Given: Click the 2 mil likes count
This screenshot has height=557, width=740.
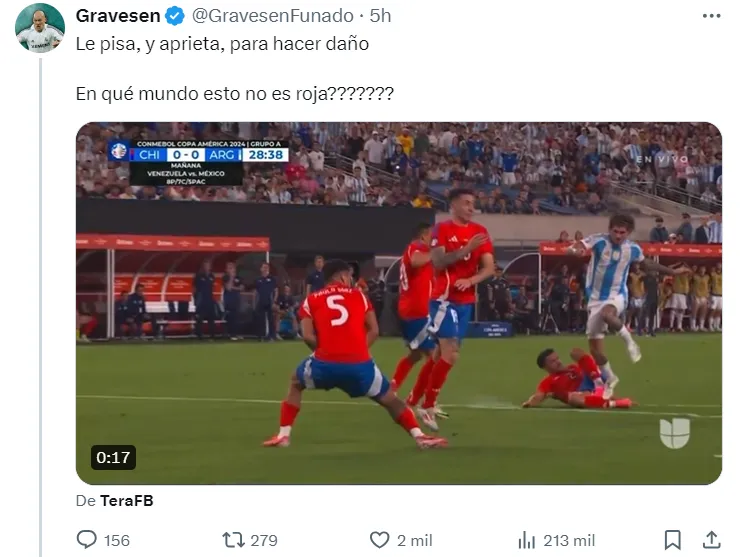Looking at the screenshot, I should tap(414, 540).
